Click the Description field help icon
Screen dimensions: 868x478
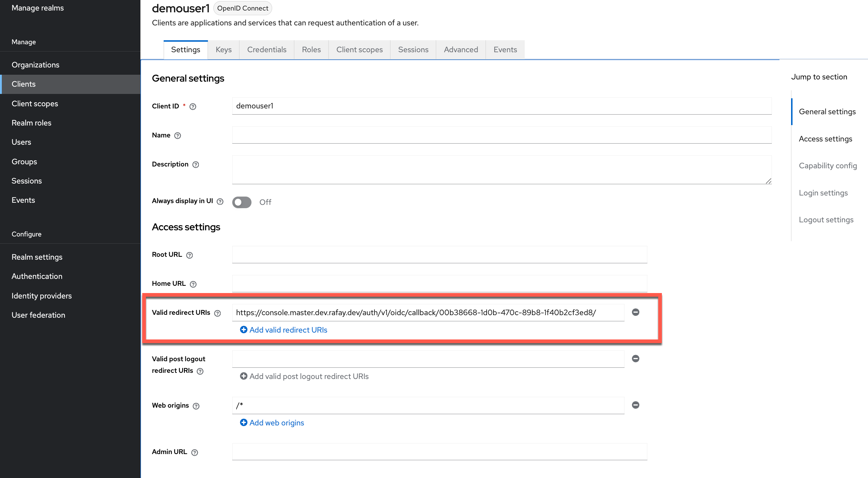tap(196, 165)
